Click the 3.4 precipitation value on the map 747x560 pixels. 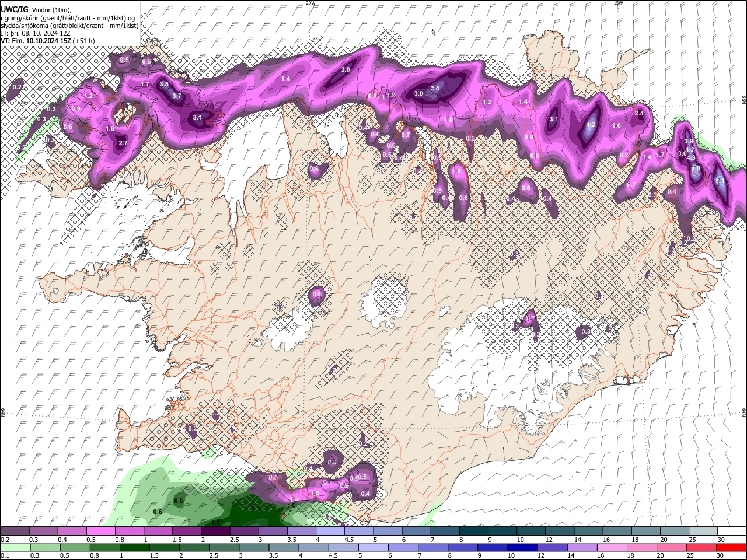(435, 89)
